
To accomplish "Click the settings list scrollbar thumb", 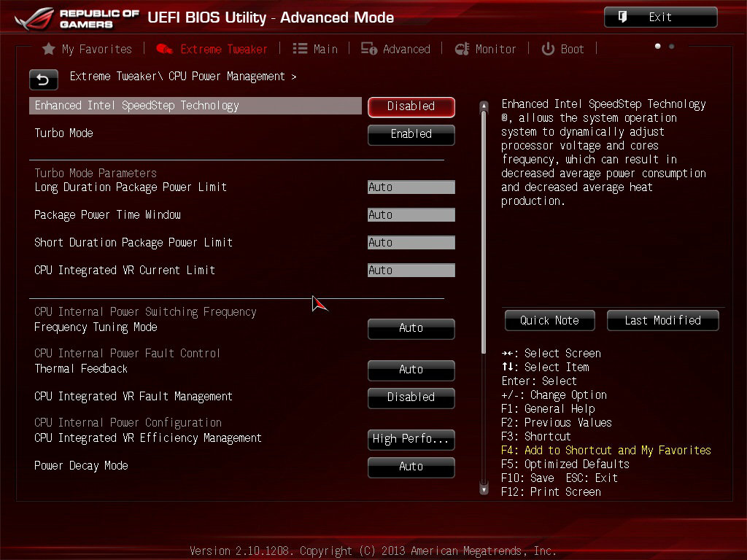I will (484, 233).
